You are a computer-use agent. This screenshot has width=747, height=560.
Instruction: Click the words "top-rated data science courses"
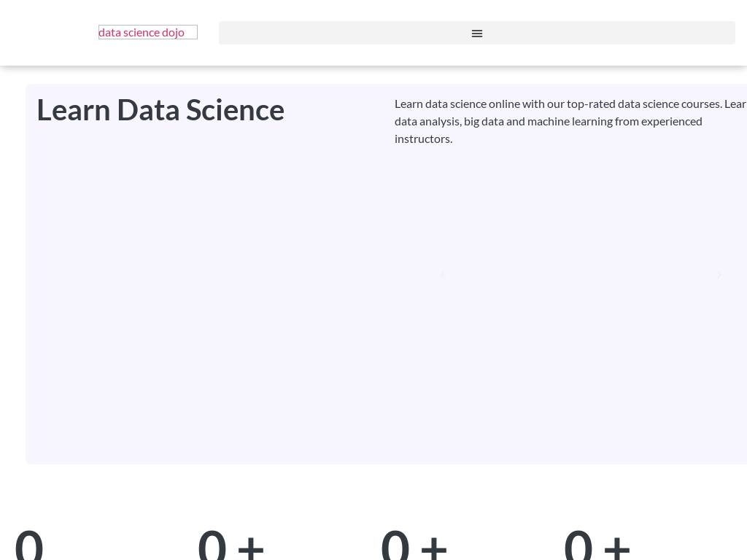643,104
